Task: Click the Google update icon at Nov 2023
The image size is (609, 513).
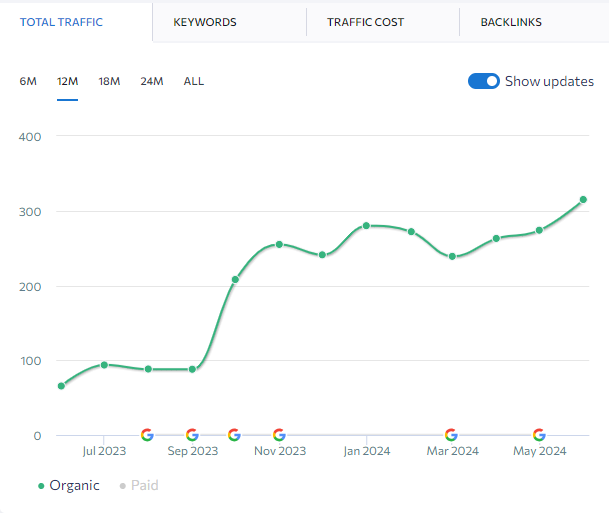Action: tap(279, 435)
